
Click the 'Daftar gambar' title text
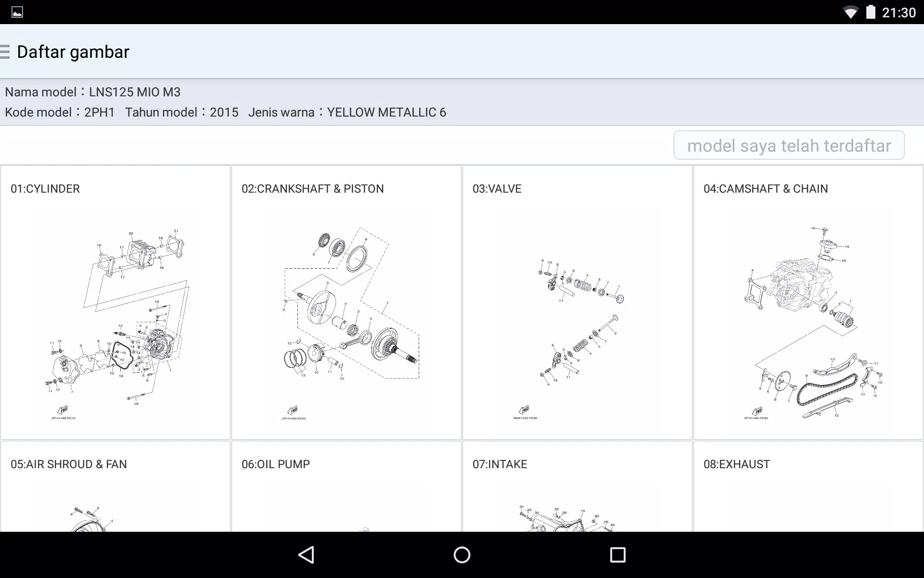pos(73,52)
